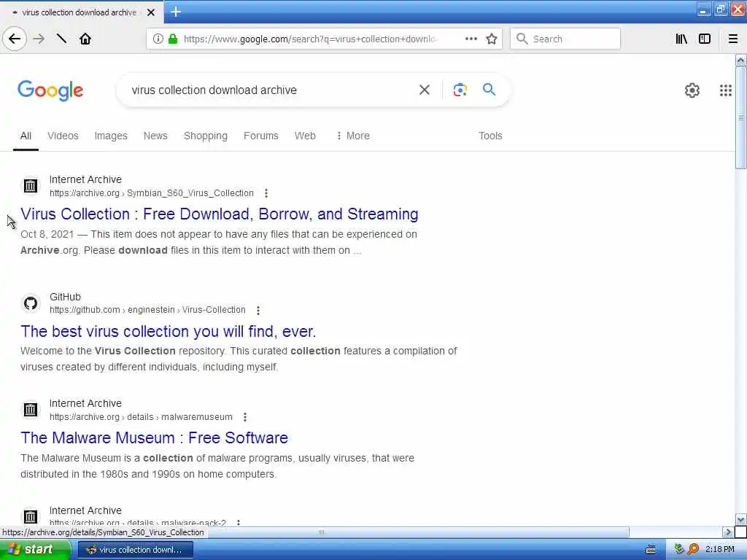
Task: Open the Google apps grid
Action: click(726, 90)
